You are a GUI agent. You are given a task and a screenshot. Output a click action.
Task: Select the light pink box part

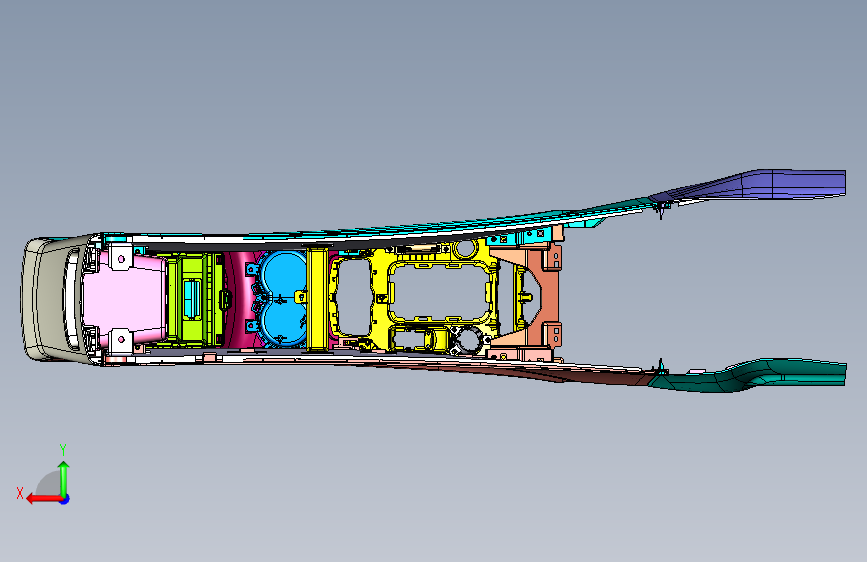pyautogui.click(x=124, y=299)
